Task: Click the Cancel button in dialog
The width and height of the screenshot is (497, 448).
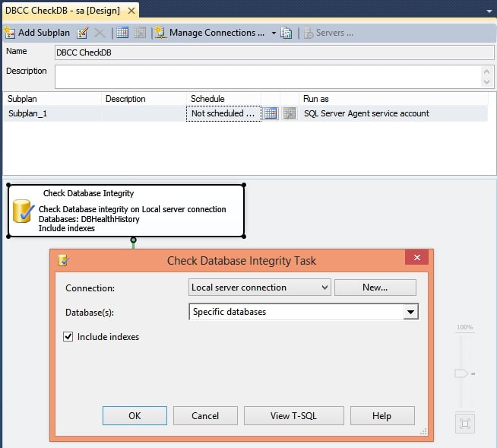Action: tap(205, 415)
